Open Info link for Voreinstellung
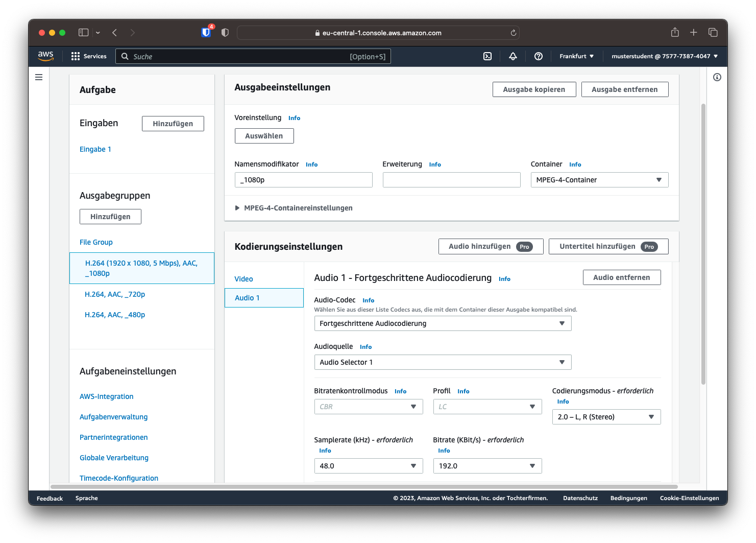 294,118
